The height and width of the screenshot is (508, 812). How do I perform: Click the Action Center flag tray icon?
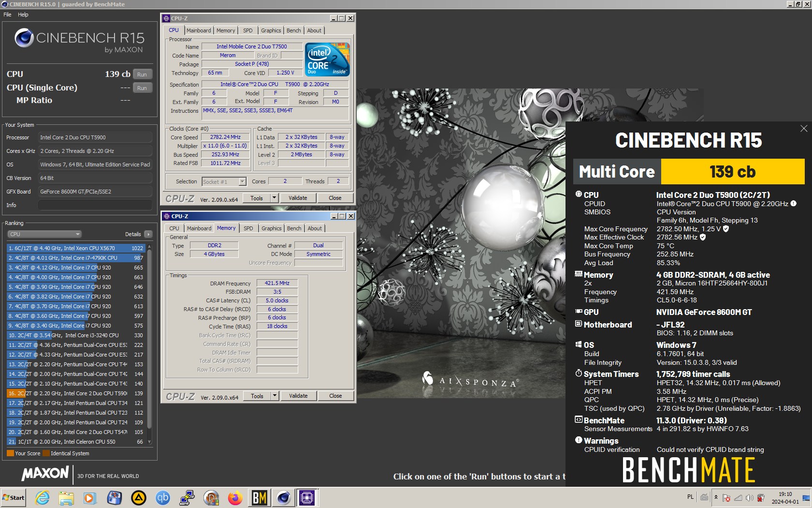click(x=726, y=498)
